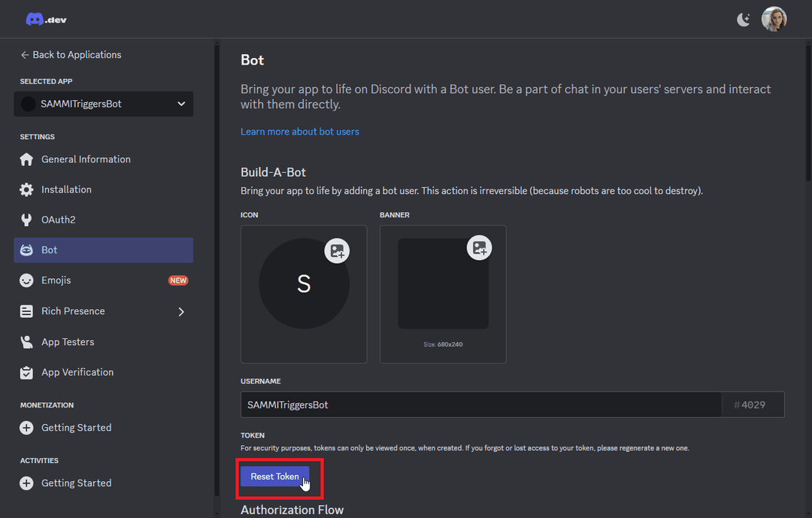The width and height of the screenshot is (812, 518).
Task: Edit the SAMMITriggersBot username field
Action: tap(481, 404)
